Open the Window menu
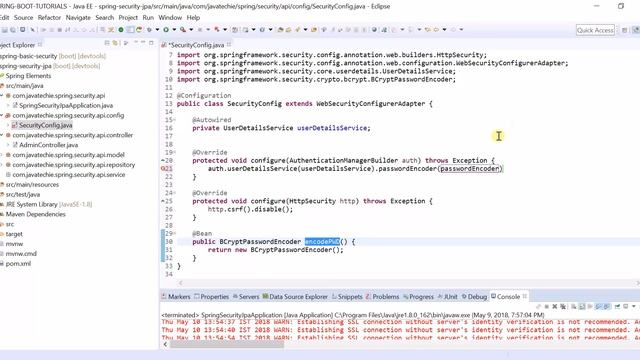The height and width of the screenshot is (360, 640). point(170,18)
